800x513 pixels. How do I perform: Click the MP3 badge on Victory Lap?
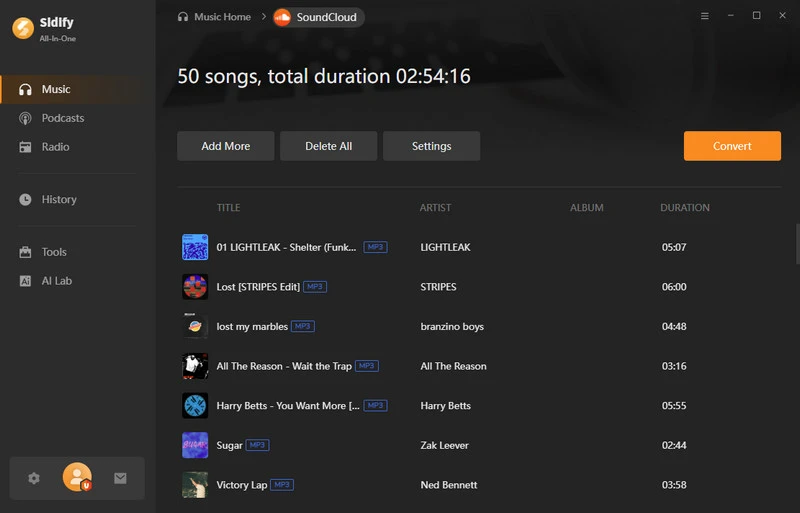coord(282,484)
